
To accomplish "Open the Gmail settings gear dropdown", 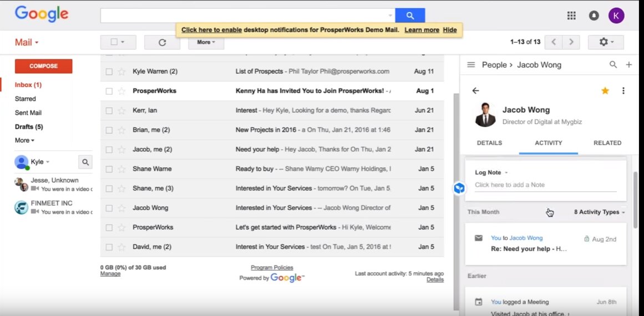I will [605, 42].
